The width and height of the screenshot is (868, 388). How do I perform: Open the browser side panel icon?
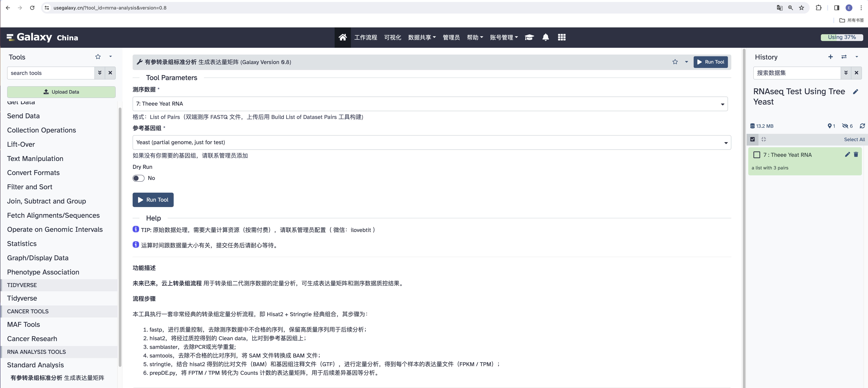pos(837,8)
